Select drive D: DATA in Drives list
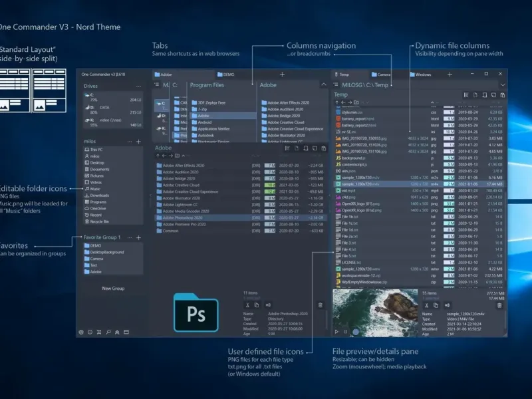 pyautogui.click(x=113, y=110)
